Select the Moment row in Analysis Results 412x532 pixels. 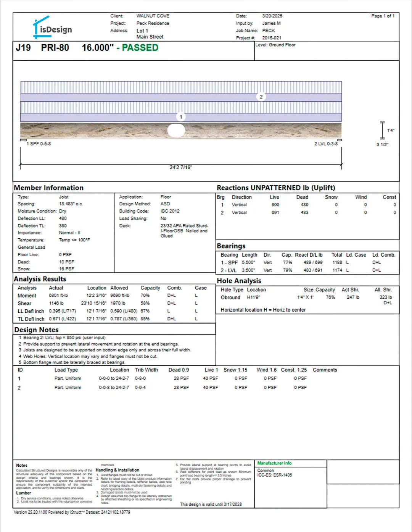[27, 296]
